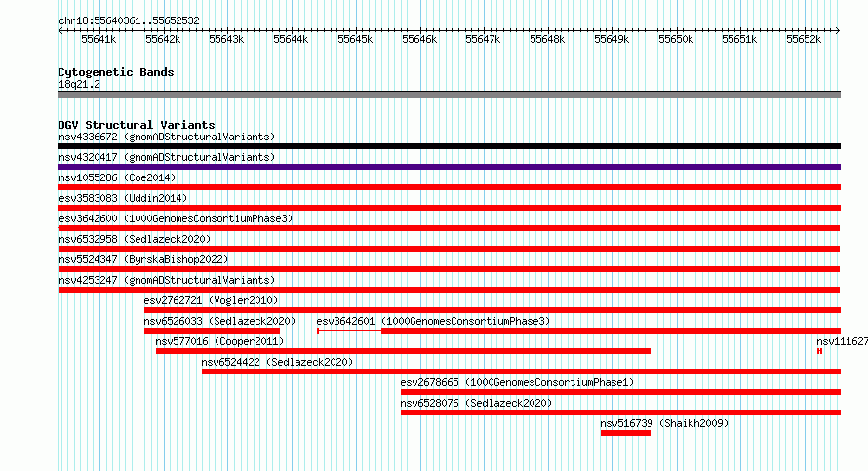Open esv3642600 (1000GenomesConsortiumPhase3) label

pos(176,218)
